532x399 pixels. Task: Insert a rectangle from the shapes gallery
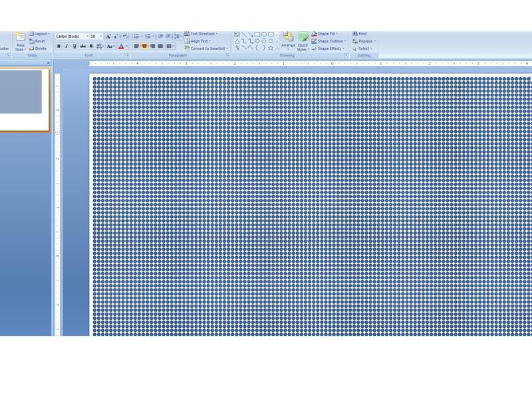[x=258, y=34]
